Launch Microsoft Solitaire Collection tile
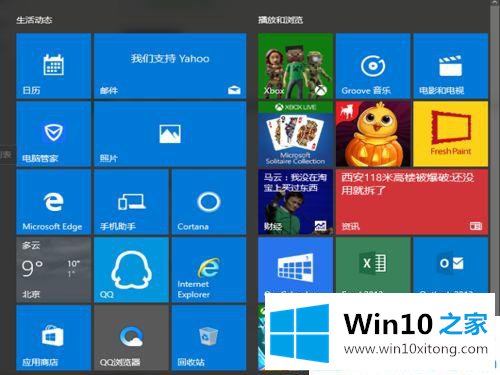 click(x=295, y=134)
